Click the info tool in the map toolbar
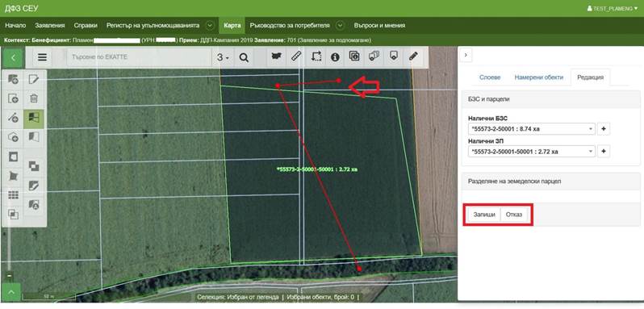This screenshot has height=309, width=644. tap(335, 57)
